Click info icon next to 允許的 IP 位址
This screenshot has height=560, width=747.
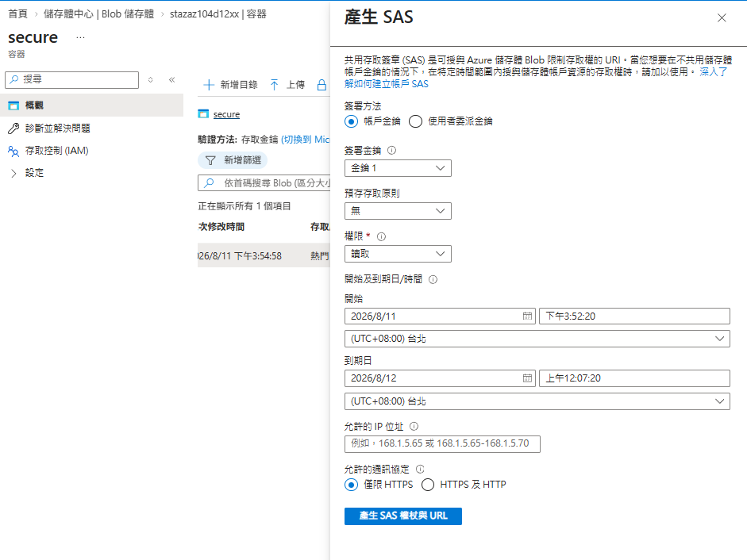[x=414, y=427]
